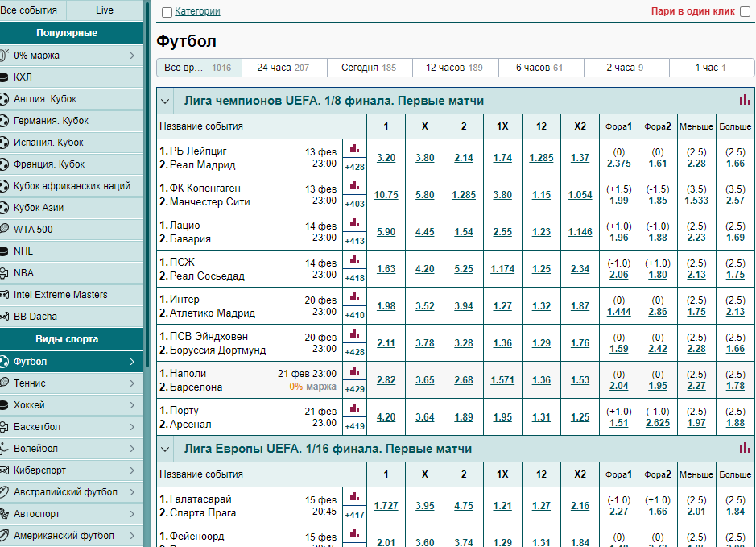Click gamepad icon next to Intel Extreme Masters
This screenshot has width=756, height=547.
pyautogui.click(x=4, y=294)
